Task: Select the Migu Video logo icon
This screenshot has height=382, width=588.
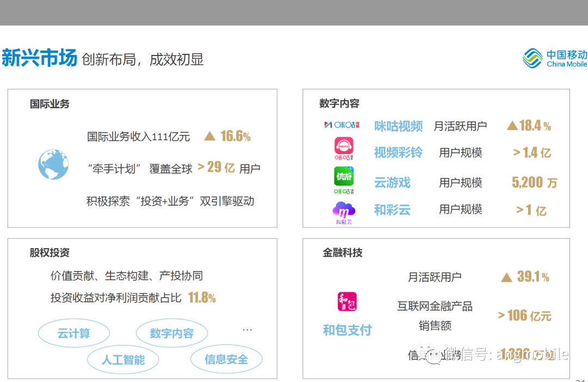Action: click(x=341, y=125)
